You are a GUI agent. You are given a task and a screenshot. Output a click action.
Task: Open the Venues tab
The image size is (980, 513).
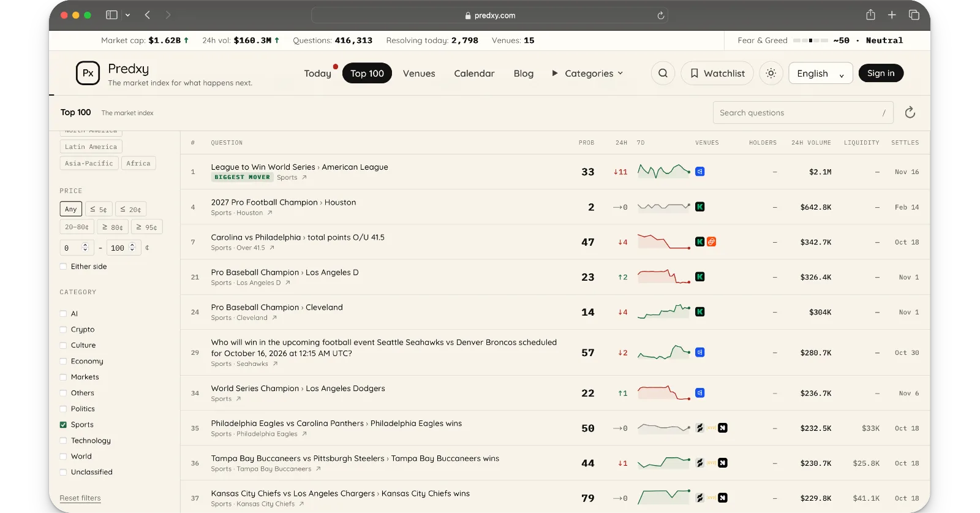pyautogui.click(x=419, y=74)
